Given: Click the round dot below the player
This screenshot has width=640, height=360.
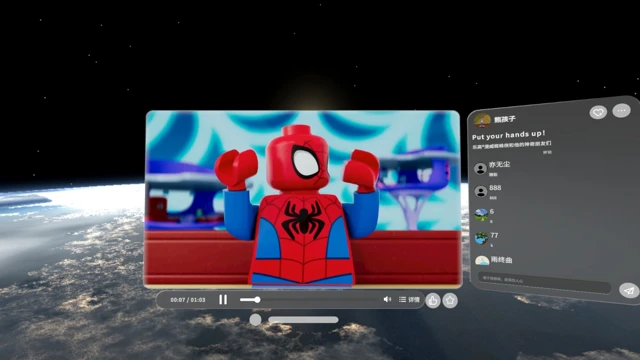Looking at the screenshot, I should pos(256,320).
